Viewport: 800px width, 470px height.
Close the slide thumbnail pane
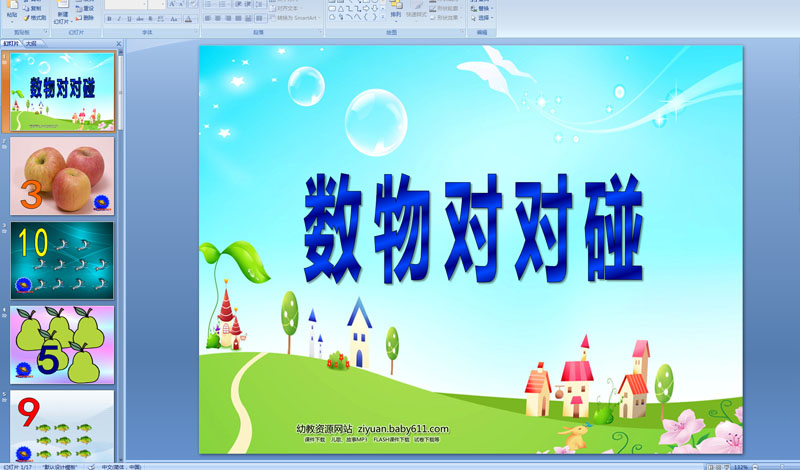point(119,44)
